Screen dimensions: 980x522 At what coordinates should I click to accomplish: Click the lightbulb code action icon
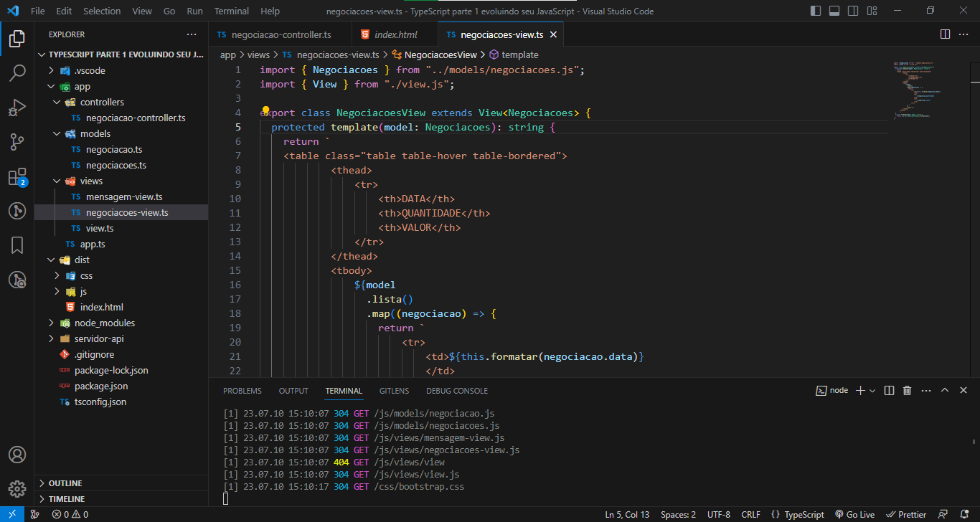coord(265,111)
